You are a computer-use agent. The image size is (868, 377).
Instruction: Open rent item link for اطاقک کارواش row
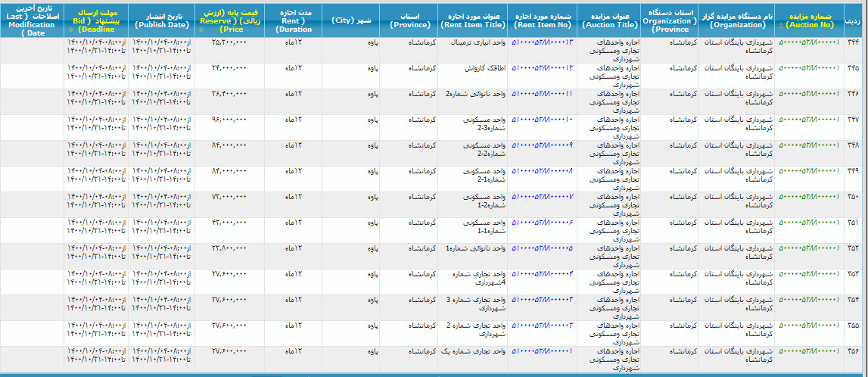pos(543,68)
